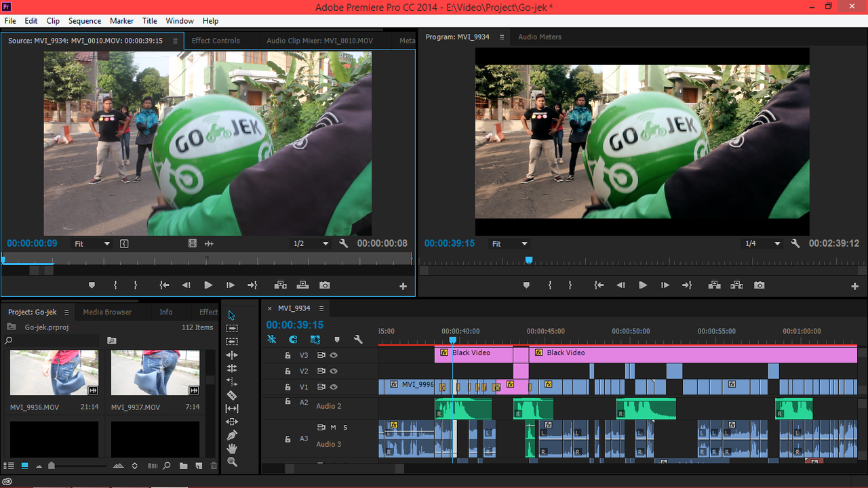Switch to Media Browser tab

click(x=107, y=312)
